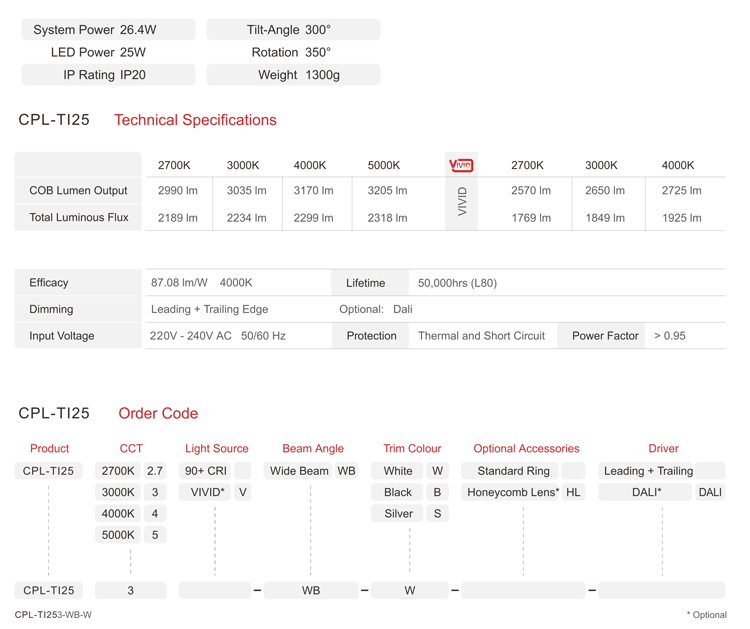
Task: Pick Silver trim colour
Action: pyautogui.click(x=397, y=513)
